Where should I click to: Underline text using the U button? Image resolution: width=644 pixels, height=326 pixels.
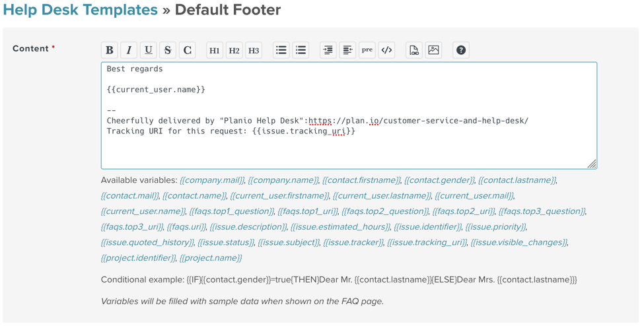[148, 50]
